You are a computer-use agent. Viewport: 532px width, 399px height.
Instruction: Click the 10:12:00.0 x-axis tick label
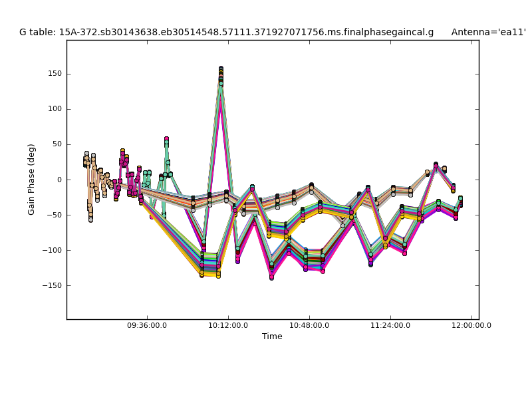228,325
